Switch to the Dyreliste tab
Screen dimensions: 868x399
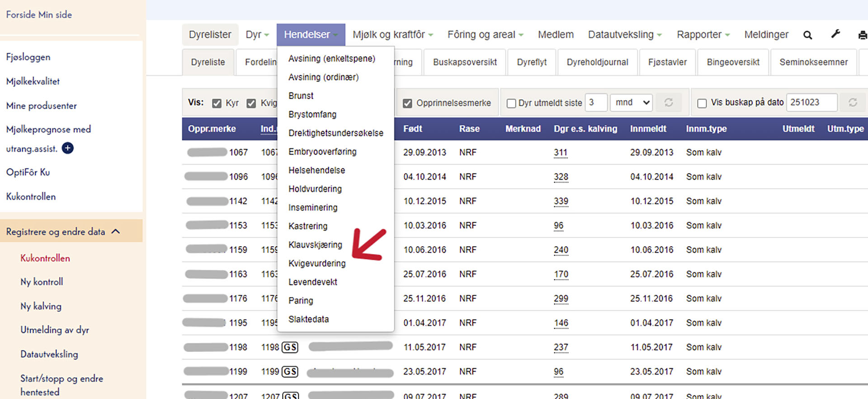click(208, 62)
